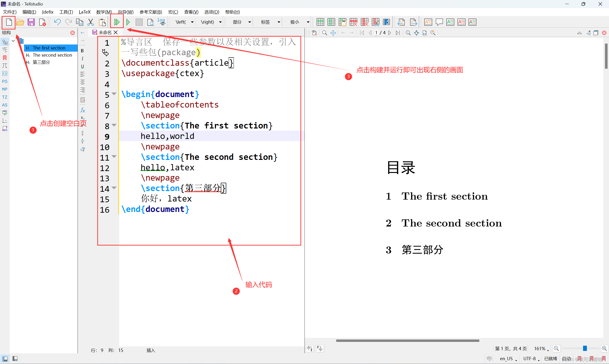609x364 pixels.
Task: Toggle italic formatting in editor panel
Action: click(82, 59)
